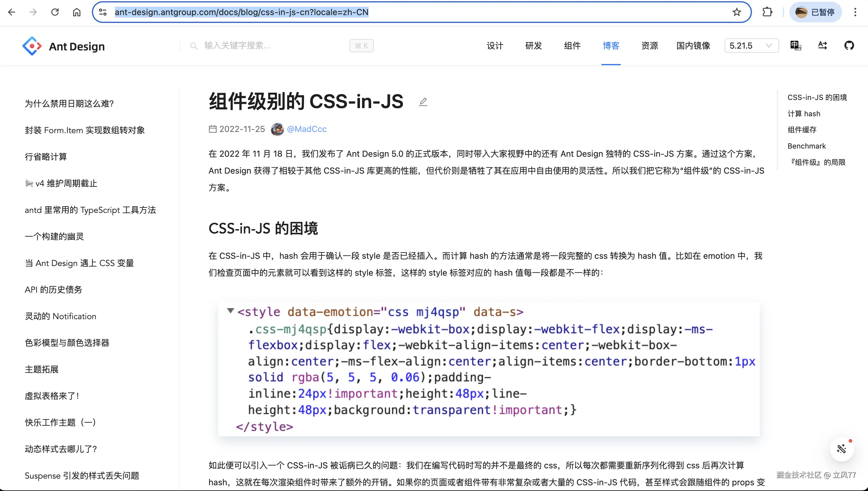Viewport: 868px width, 491px height.
Task: Open the 5.21.5 version dropdown
Action: coord(751,46)
